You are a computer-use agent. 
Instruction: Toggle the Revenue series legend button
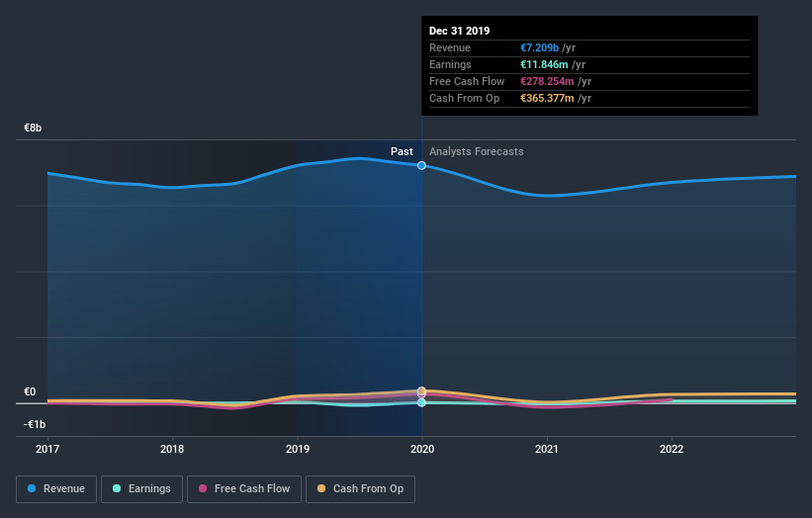[56, 489]
